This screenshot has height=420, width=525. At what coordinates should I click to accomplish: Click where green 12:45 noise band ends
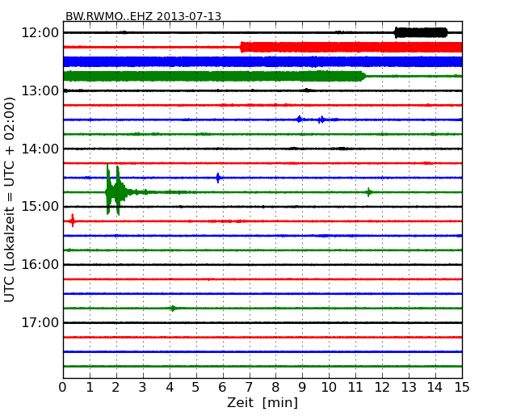pos(363,77)
